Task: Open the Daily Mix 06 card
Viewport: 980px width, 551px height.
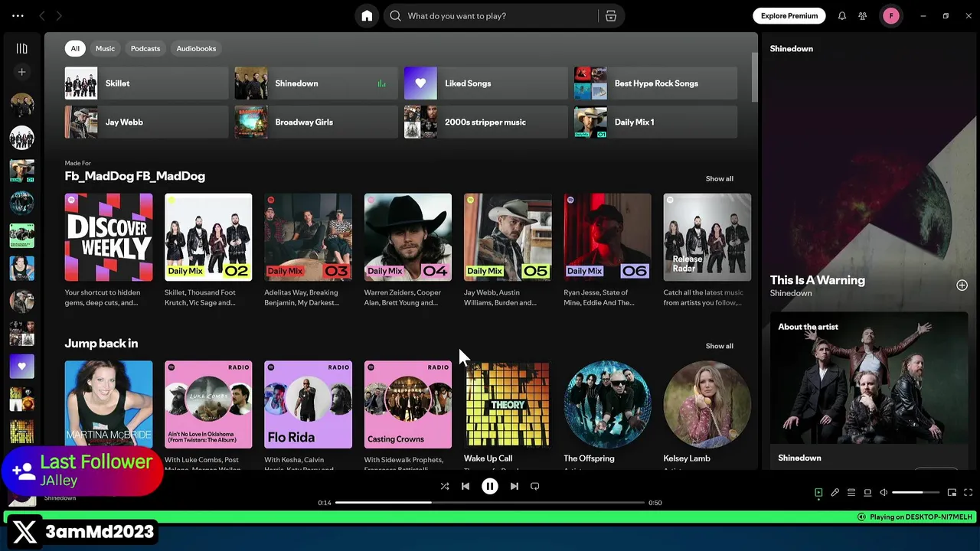Action: click(607, 250)
